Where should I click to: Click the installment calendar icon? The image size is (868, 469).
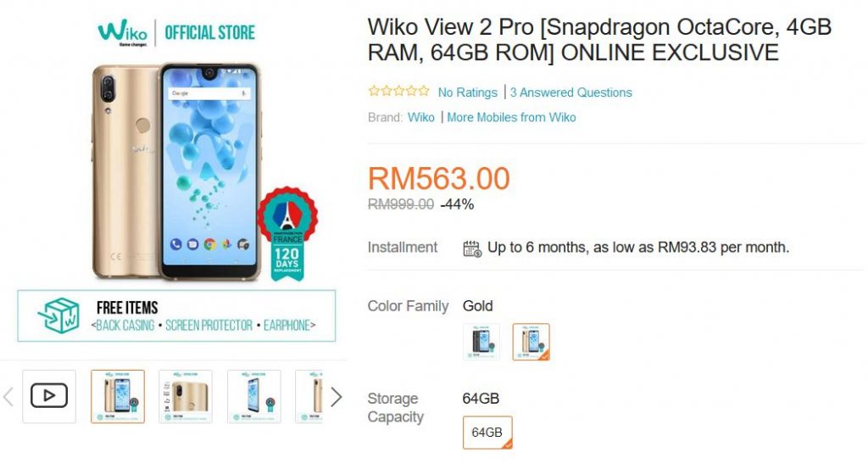tap(471, 248)
